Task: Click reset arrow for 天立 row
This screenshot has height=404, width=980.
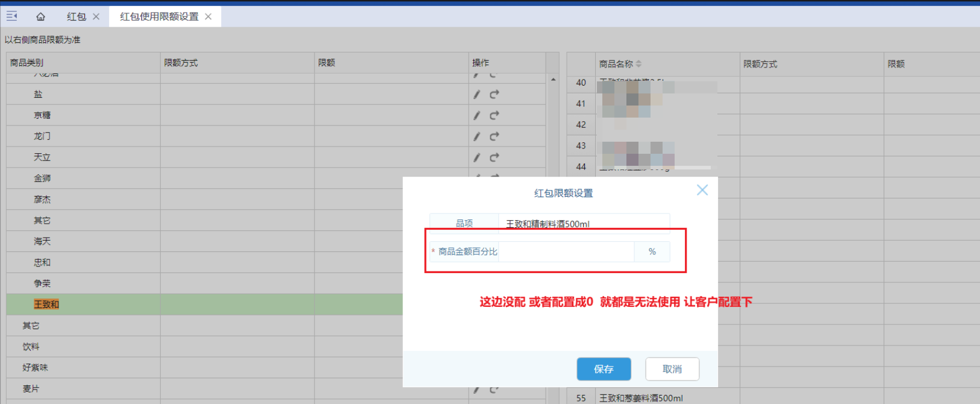Action: coord(494,157)
